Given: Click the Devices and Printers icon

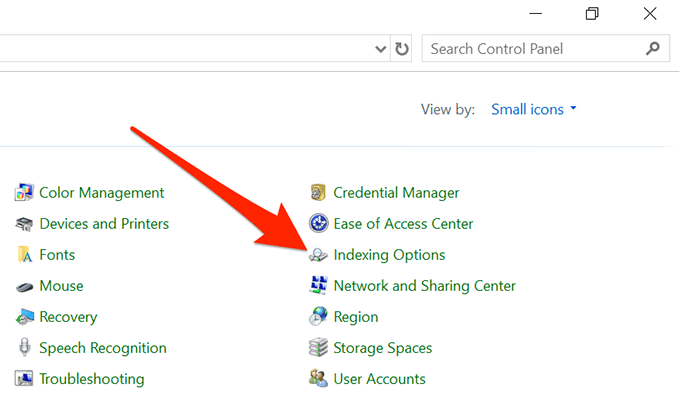Looking at the screenshot, I should pyautogui.click(x=25, y=224).
